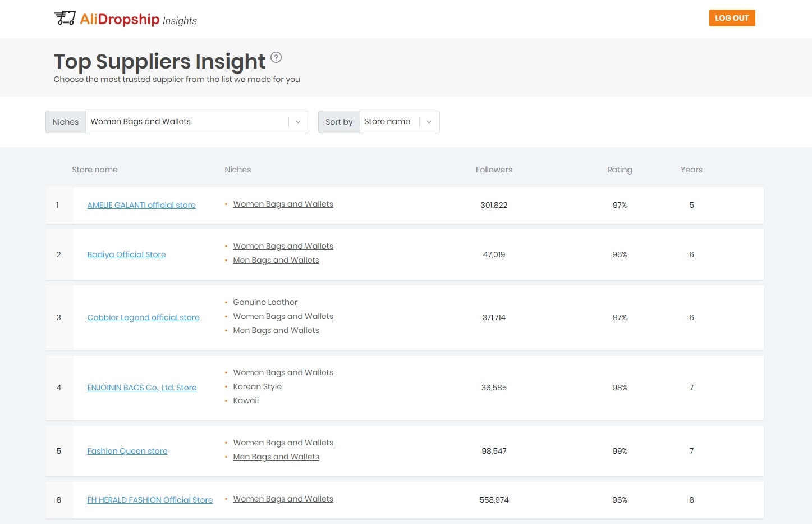Open the Niches dropdown chevron
Viewport: 812px width, 524px height.
coord(298,122)
